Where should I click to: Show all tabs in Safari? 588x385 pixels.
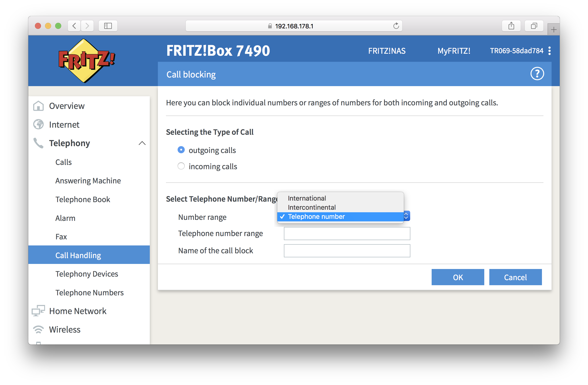[x=534, y=26]
